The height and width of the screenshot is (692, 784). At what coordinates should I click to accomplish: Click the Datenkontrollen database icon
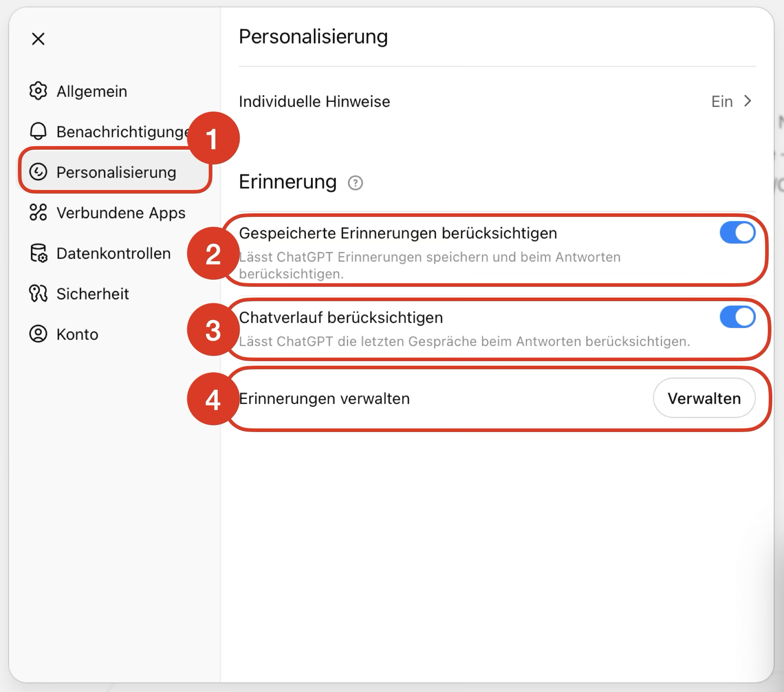(38, 253)
